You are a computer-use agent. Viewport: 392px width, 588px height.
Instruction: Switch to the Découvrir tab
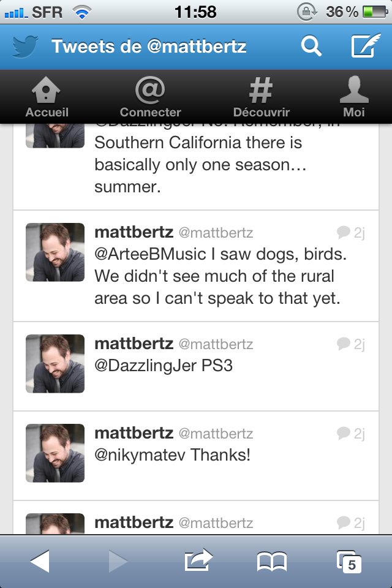(261, 97)
